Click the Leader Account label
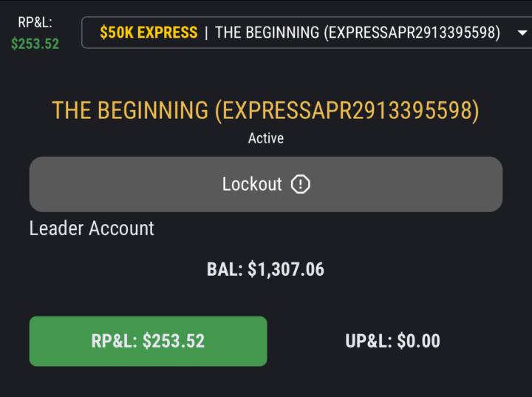Viewport: 532px width, 397px height. pos(92,228)
